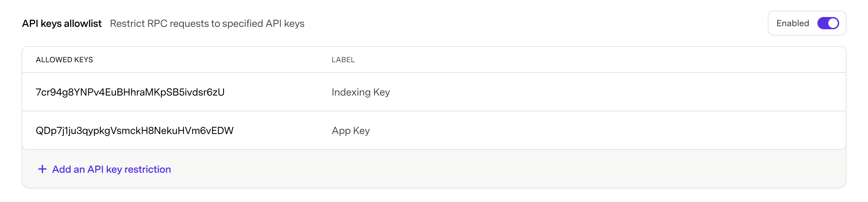Click the Enabled toggle container
This screenshot has width=868, height=202.
point(807,23)
